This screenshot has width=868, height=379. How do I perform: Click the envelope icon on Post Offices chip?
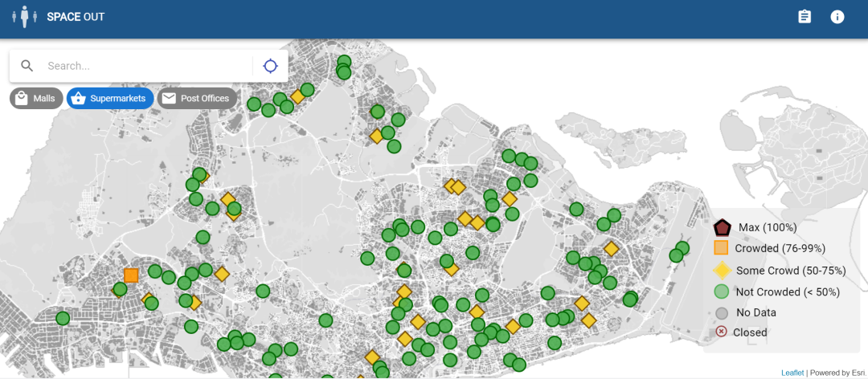coord(169,98)
